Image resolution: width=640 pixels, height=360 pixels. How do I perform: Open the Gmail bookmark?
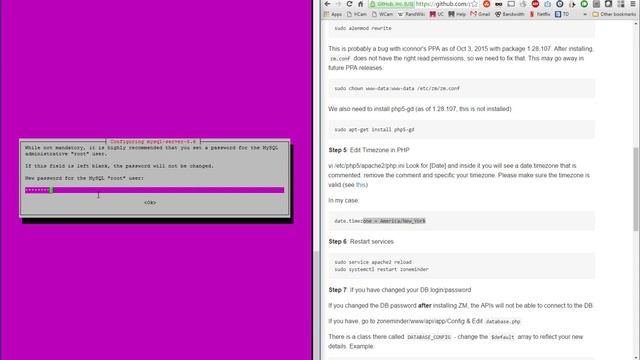coord(480,14)
